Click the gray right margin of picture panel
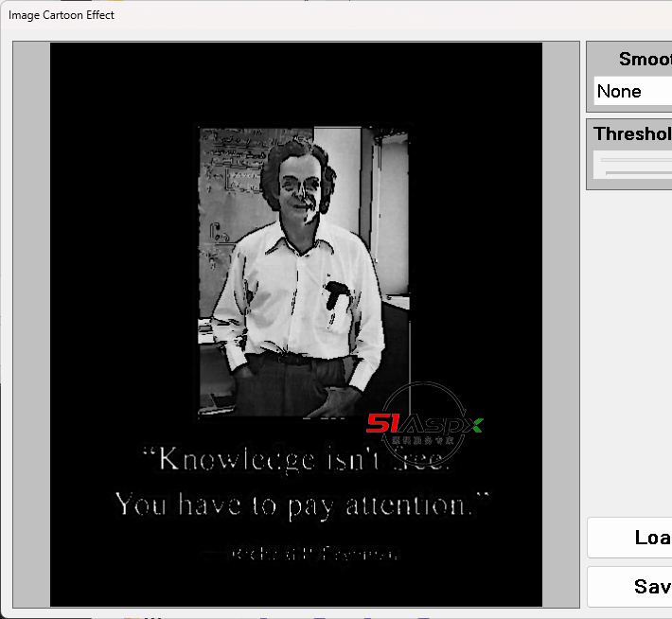Screen dimensions: 672x619 [x=560, y=322]
